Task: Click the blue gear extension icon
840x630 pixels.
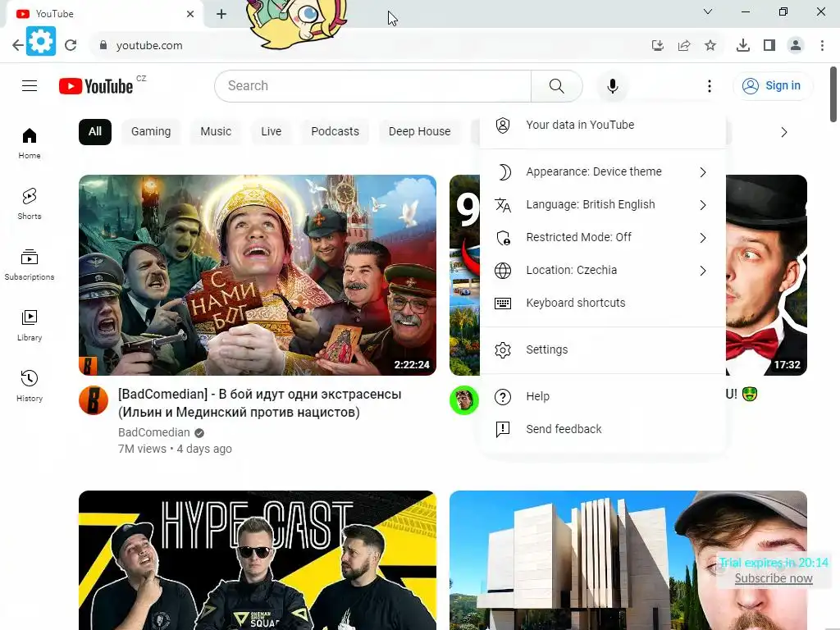Action: click(41, 41)
